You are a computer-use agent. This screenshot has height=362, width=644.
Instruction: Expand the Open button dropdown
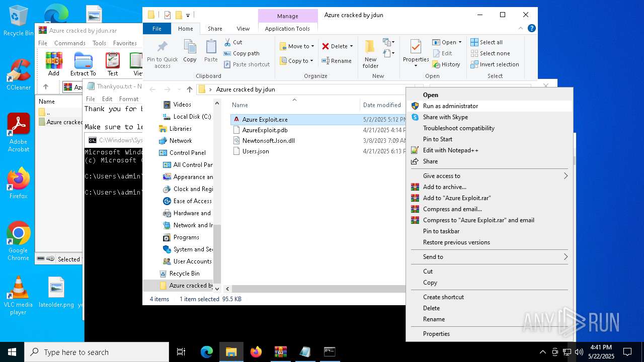click(x=460, y=42)
